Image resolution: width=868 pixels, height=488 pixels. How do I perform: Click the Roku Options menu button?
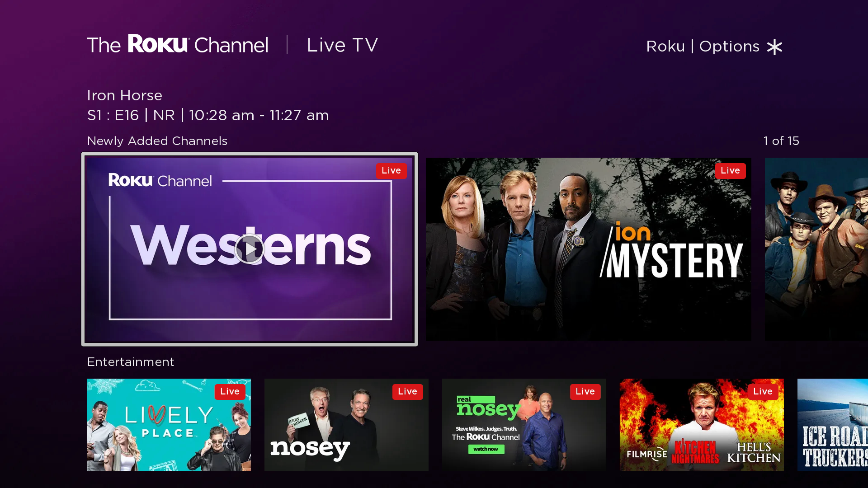pyautogui.click(x=713, y=46)
